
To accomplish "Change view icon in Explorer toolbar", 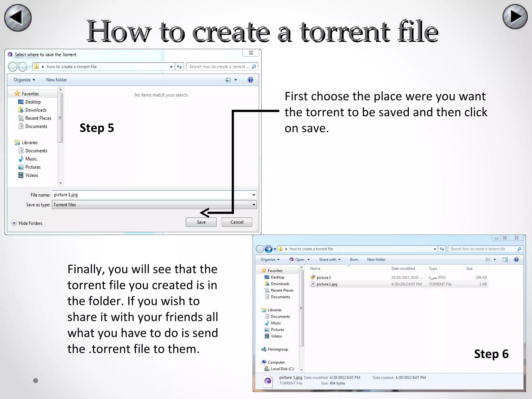I will (x=488, y=260).
